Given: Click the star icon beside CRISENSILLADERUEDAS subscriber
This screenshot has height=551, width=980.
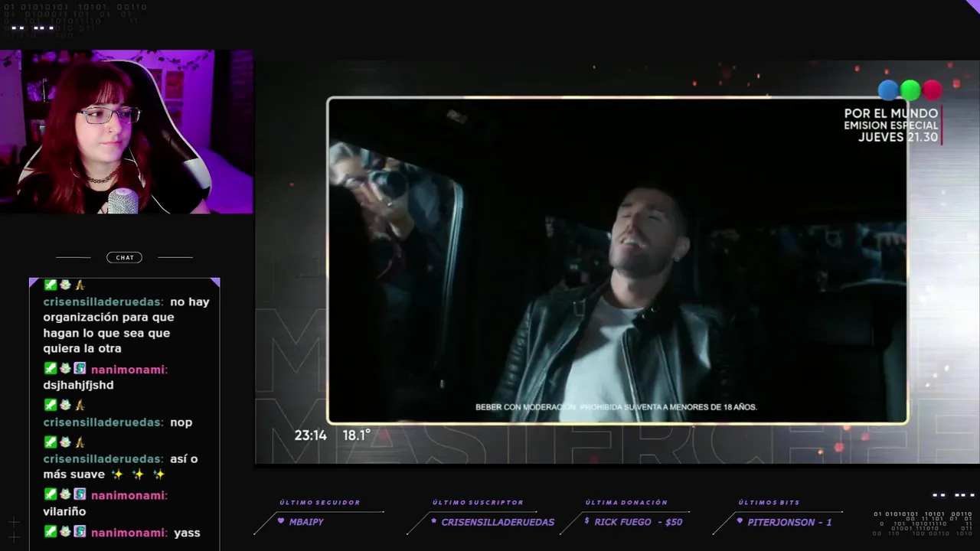Looking at the screenshot, I should click(434, 521).
